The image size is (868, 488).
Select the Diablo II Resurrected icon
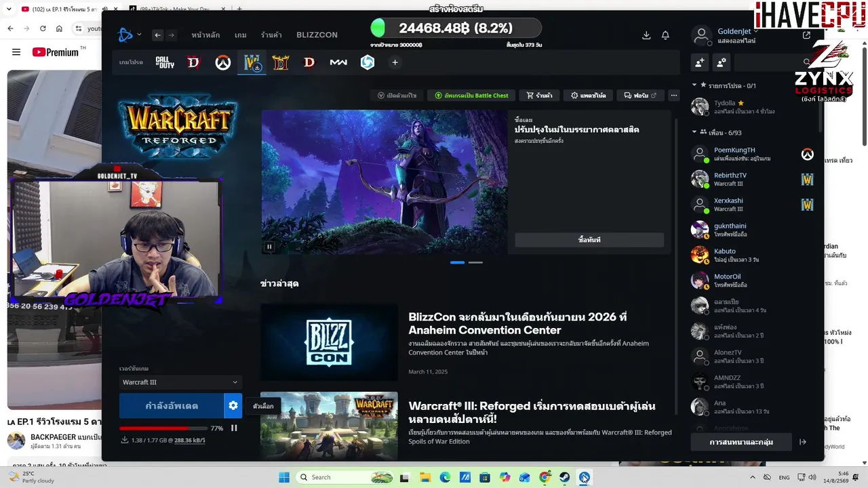(x=281, y=62)
